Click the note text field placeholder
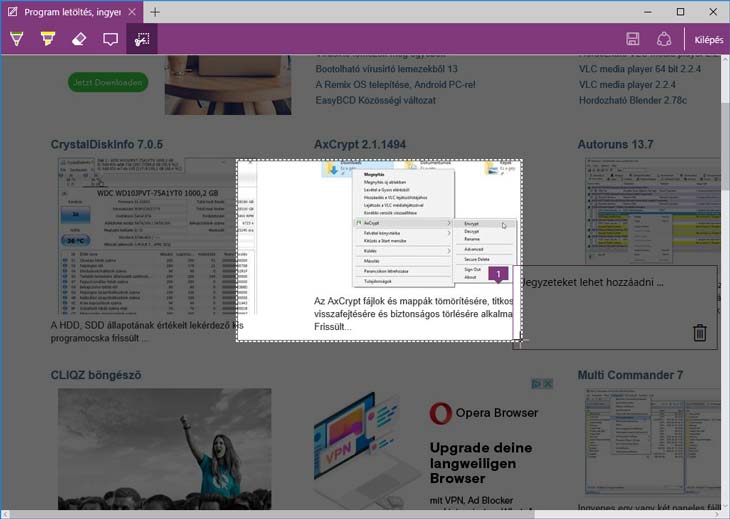Screen dimensions: 730x519 (592, 283)
